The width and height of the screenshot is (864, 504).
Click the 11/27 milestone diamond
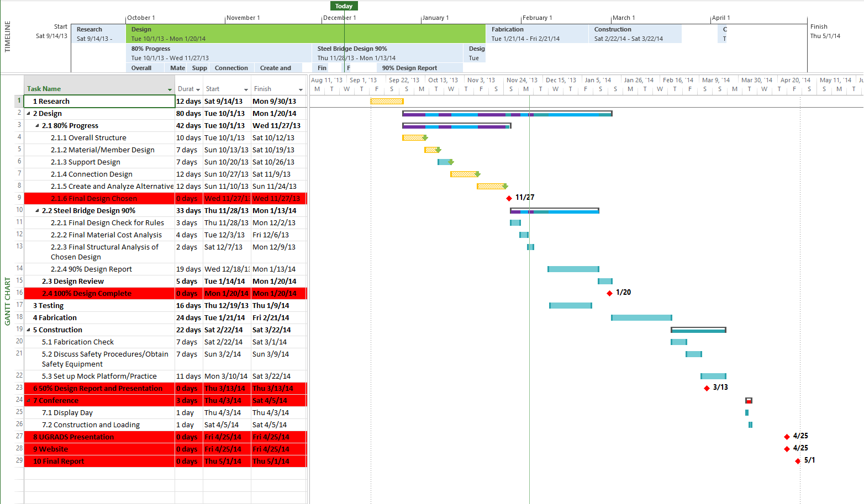[x=509, y=198]
